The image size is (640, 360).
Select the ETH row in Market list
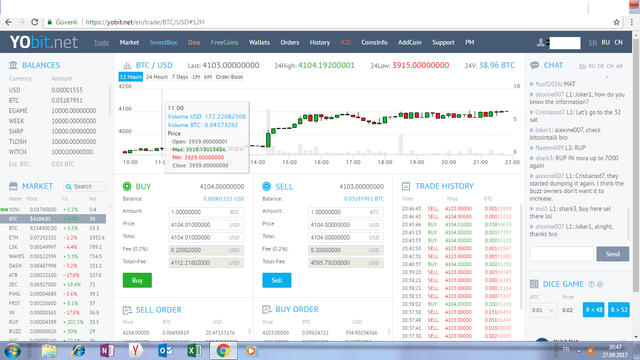[57, 238]
